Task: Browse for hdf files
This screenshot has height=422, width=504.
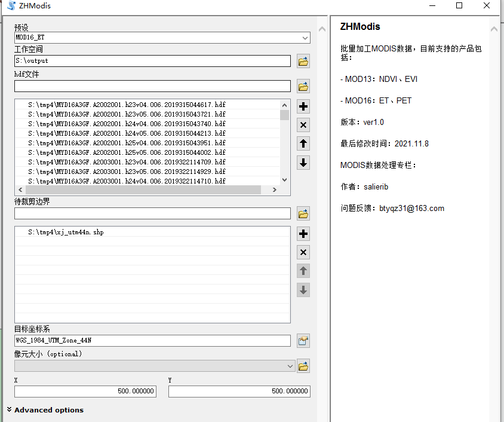Action: click(x=303, y=86)
